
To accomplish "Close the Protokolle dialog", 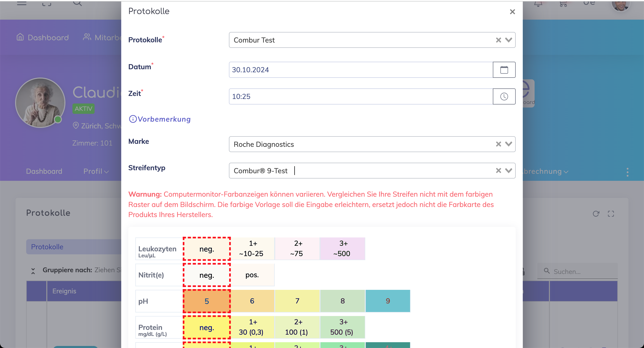I will pos(512,12).
